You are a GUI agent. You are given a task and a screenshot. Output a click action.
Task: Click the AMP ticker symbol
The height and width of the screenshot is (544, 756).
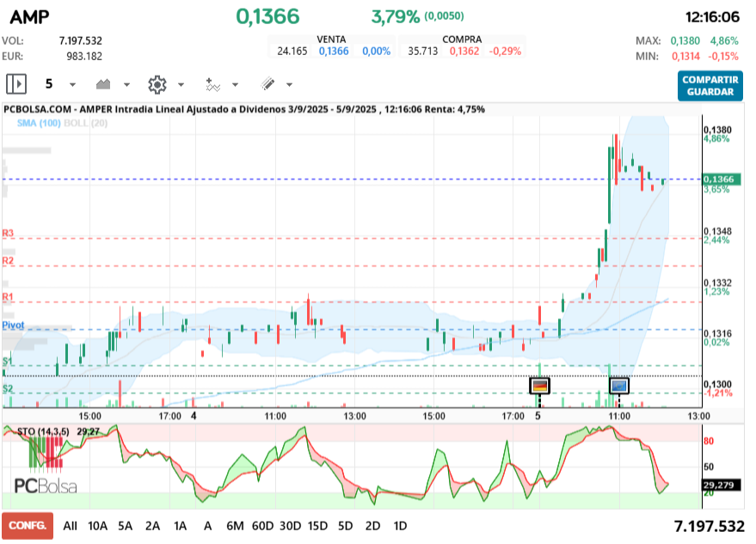coord(30,17)
